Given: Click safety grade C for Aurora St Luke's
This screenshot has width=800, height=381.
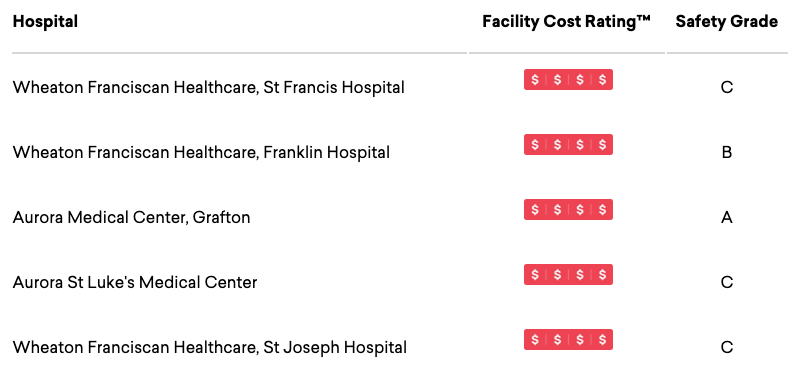Looking at the screenshot, I should [727, 282].
